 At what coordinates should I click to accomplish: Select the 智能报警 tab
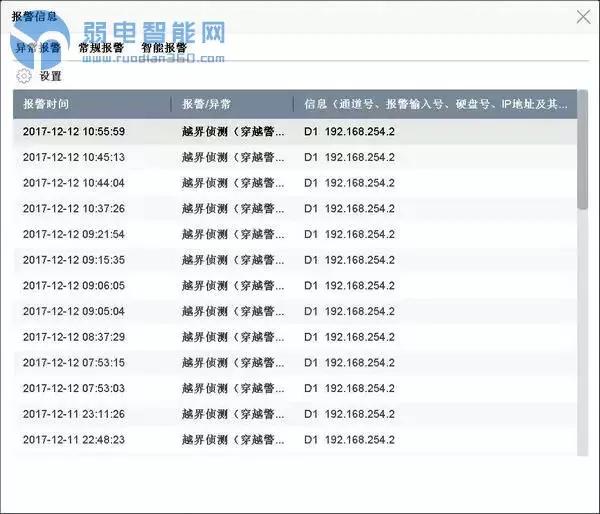(x=163, y=48)
